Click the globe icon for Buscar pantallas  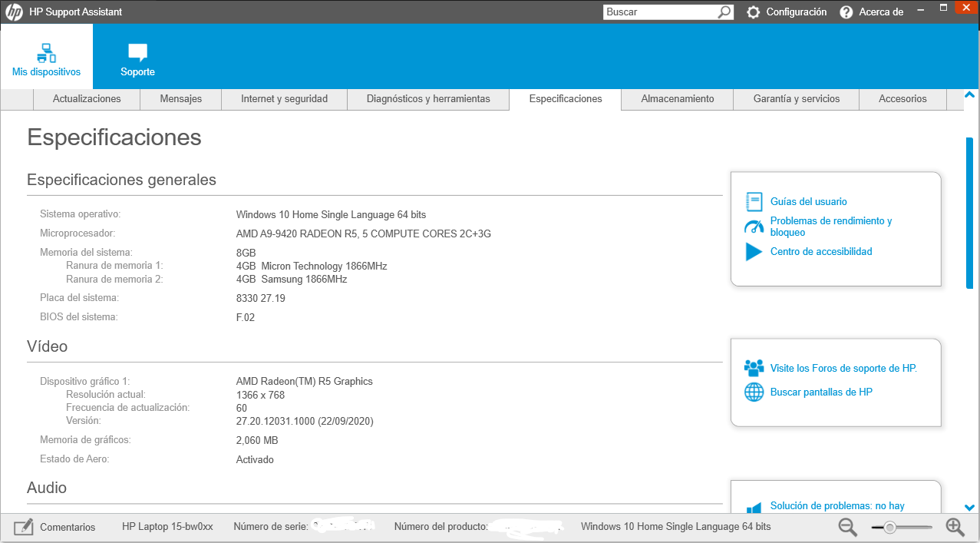pos(754,392)
